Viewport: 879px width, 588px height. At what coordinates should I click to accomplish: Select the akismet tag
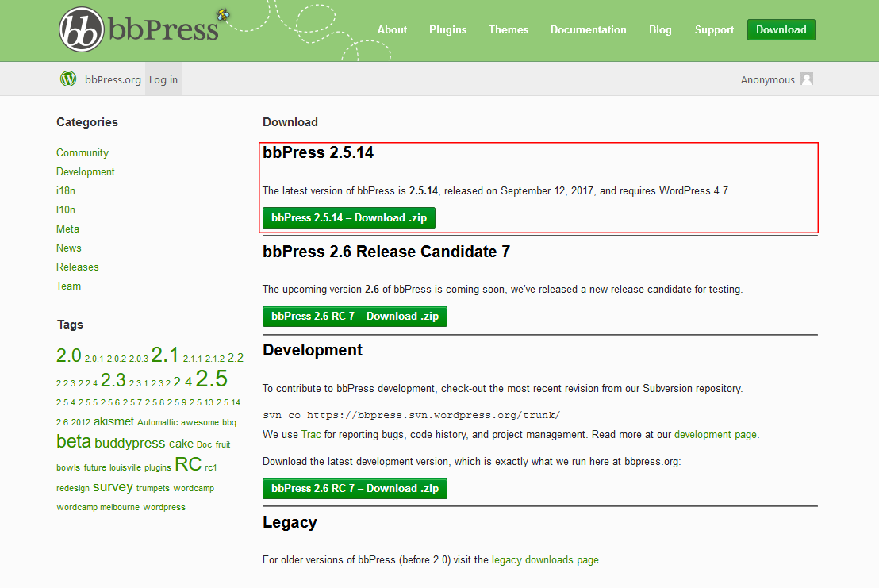point(113,421)
